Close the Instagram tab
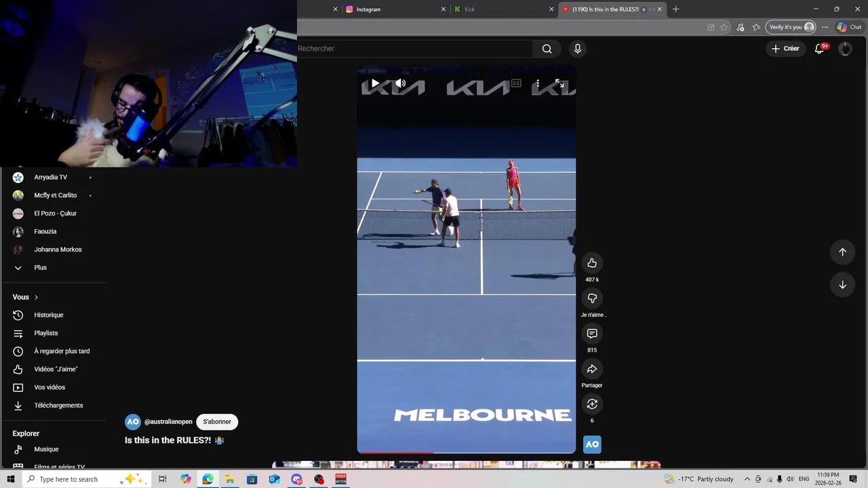 (443, 9)
